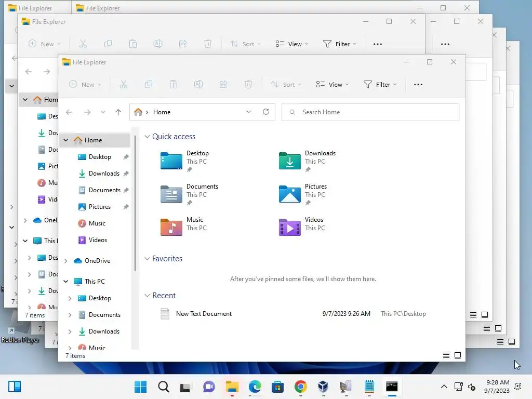Image resolution: width=532 pixels, height=399 pixels.
Task: Refresh the Home view
Action: click(266, 112)
